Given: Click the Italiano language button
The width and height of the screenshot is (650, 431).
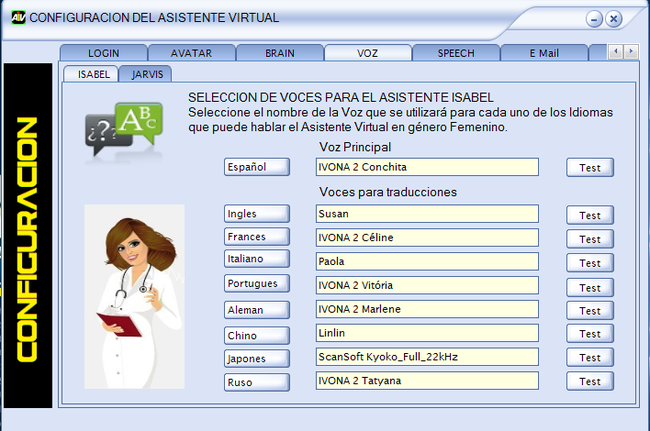Looking at the screenshot, I should (257, 259).
